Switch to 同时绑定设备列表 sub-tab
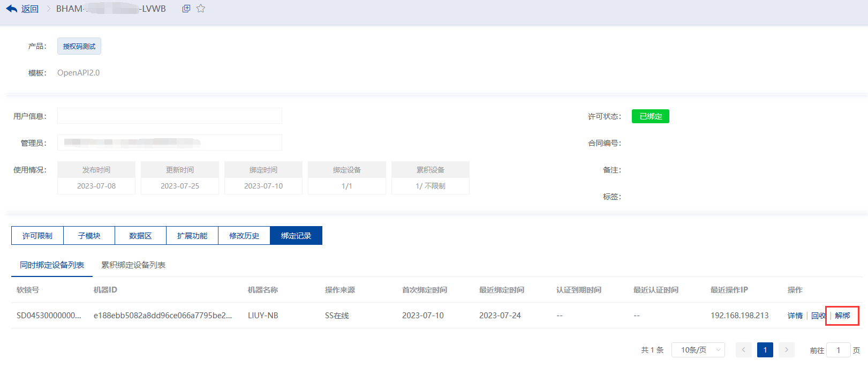 (x=52, y=265)
